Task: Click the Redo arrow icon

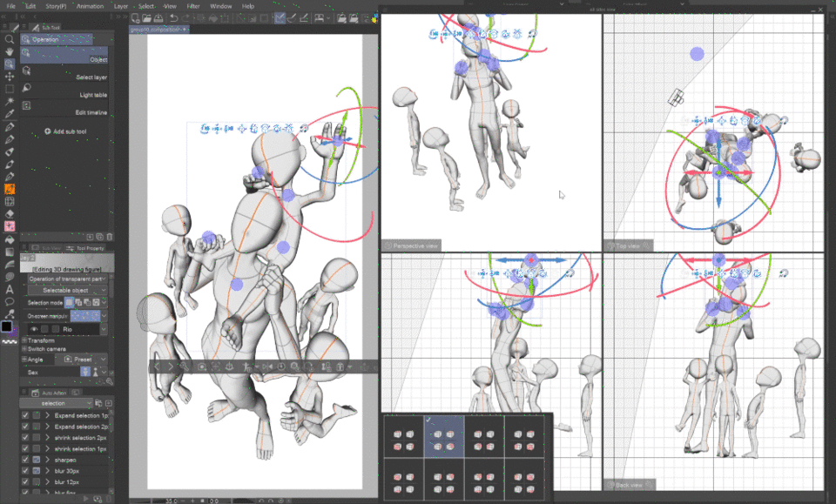Action: 185,18
